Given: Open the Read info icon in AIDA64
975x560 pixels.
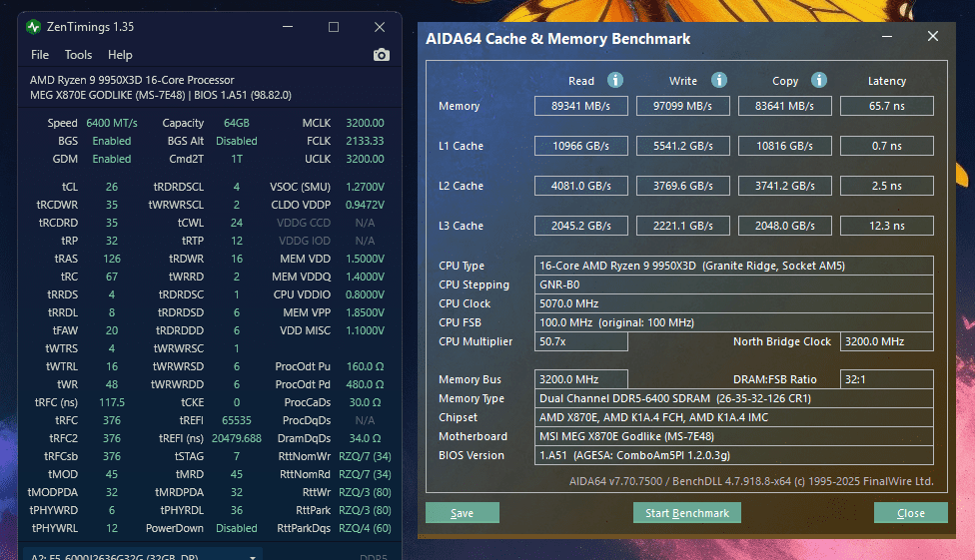Looking at the screenshot, I should coord(615,80).
